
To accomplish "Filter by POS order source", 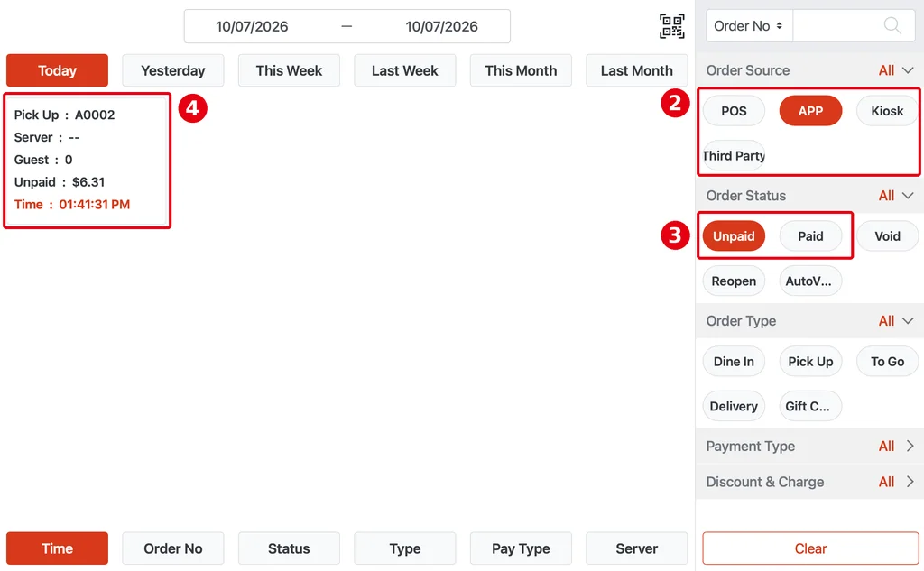I will click(734, 111).
